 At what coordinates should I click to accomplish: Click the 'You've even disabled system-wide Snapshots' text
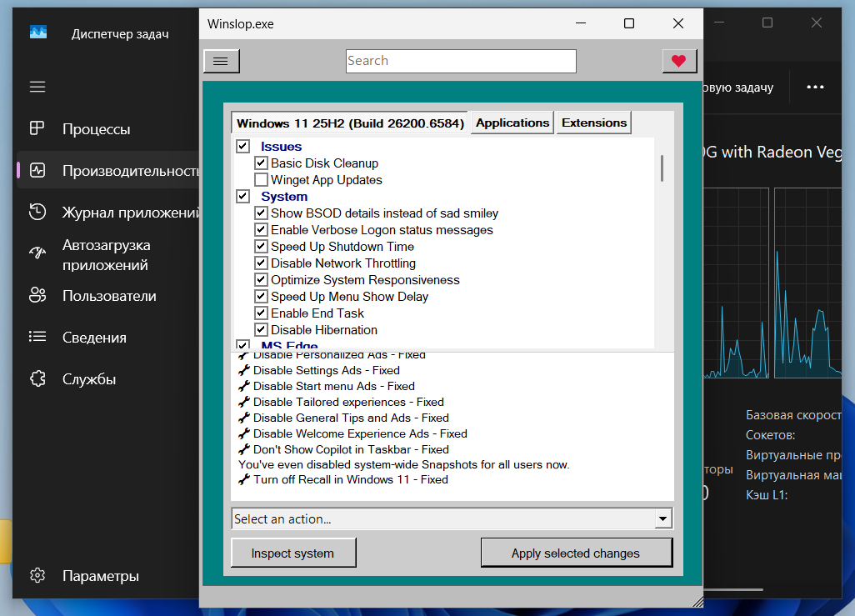(x=404, y=465)
